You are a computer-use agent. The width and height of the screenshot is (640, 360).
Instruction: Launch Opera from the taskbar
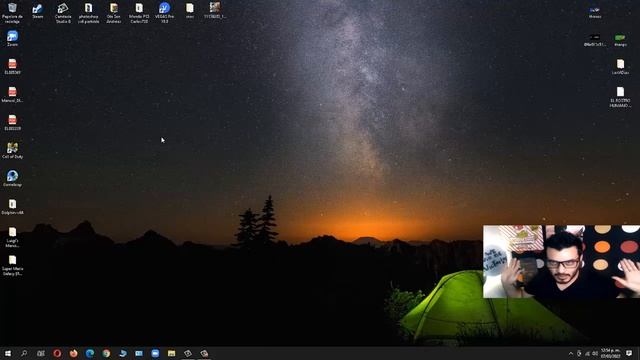click(x=57, y=353)
